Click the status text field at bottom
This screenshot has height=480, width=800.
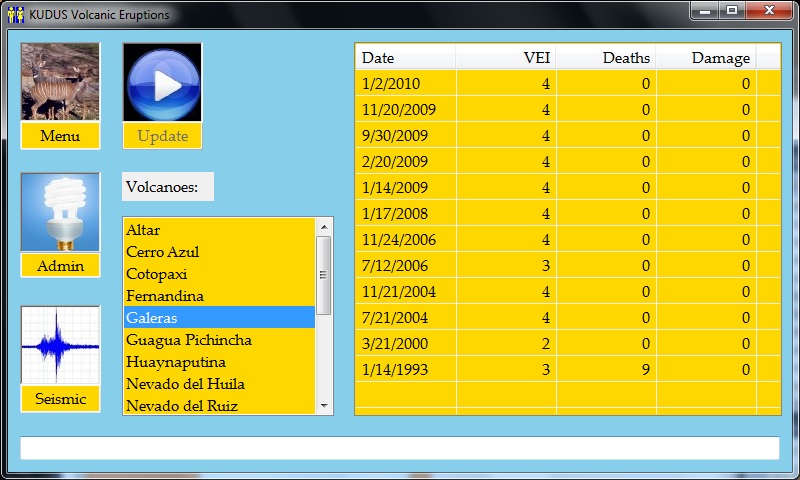pos(399,448)
